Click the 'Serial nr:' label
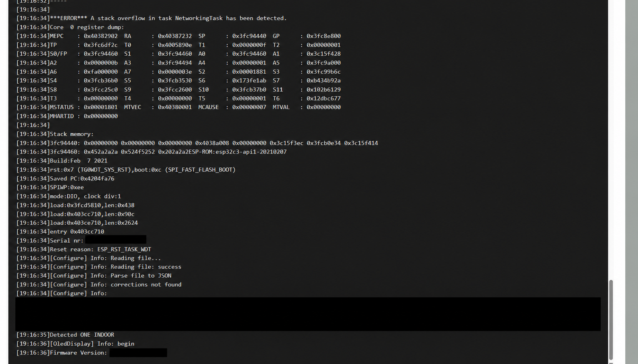This screenshot has width=638, height=364. (x=66, y=241)
